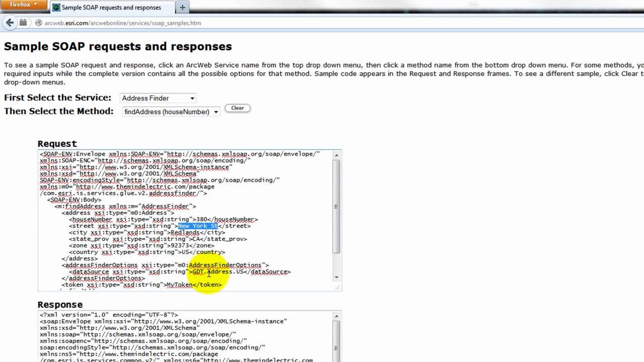Viewport: 644px width, 362px height.
Task: Click the houseNumber value '380'
Action: (202, 219)
